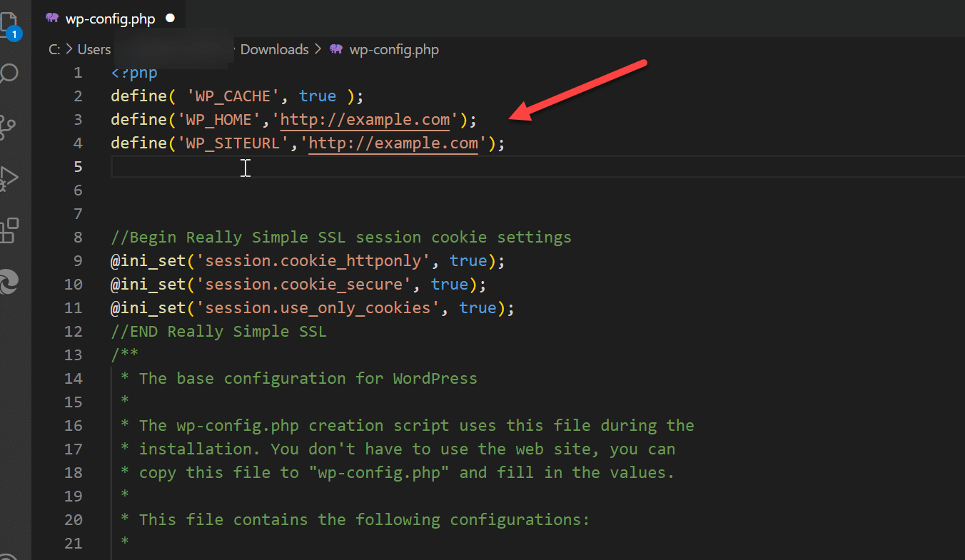965x560 pixels.
Task: Place cursor on empty line 5
Action: [428, 167]
